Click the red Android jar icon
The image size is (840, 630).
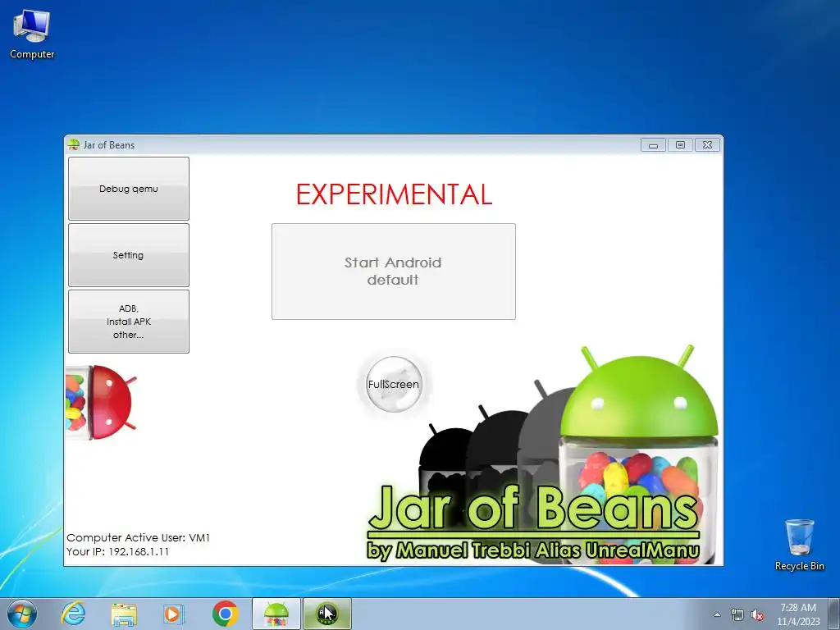click(x=101, y=402)
